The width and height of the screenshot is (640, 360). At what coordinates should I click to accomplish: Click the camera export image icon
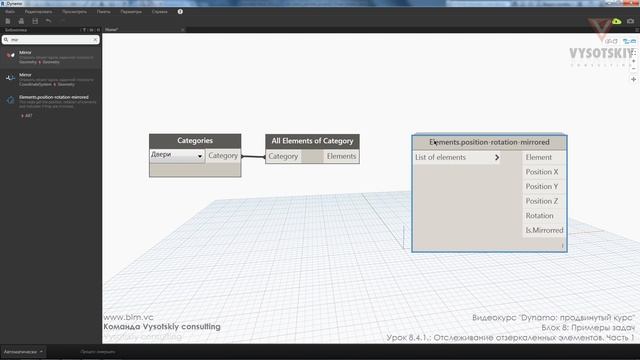631,21
